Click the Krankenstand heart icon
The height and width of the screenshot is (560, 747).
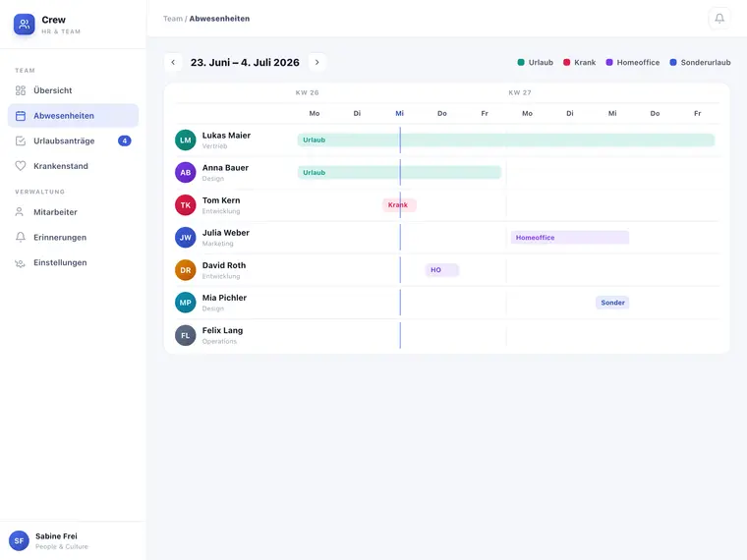21,166
